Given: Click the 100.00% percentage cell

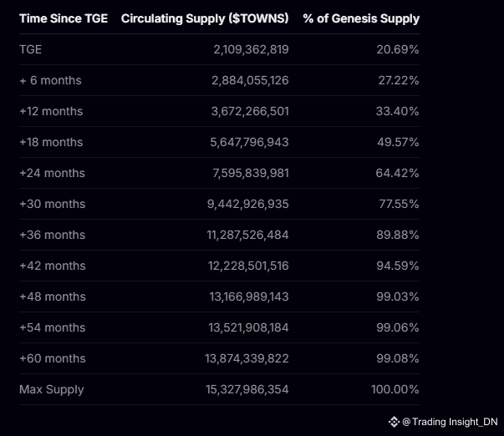Looking at the screenshot, I should pyautogui.click(x=395, y=389).
